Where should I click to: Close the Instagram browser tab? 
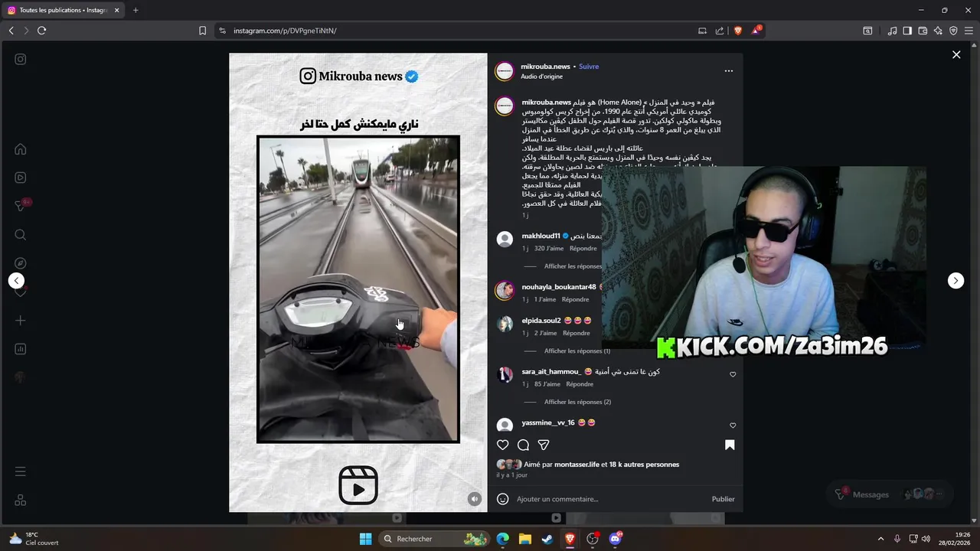(x=116, y=10)
